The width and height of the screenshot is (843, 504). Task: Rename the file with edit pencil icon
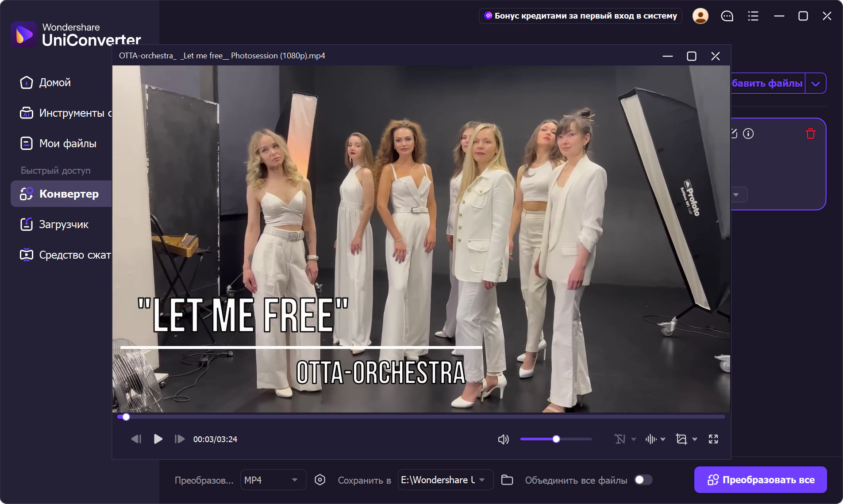click(734, 134)
